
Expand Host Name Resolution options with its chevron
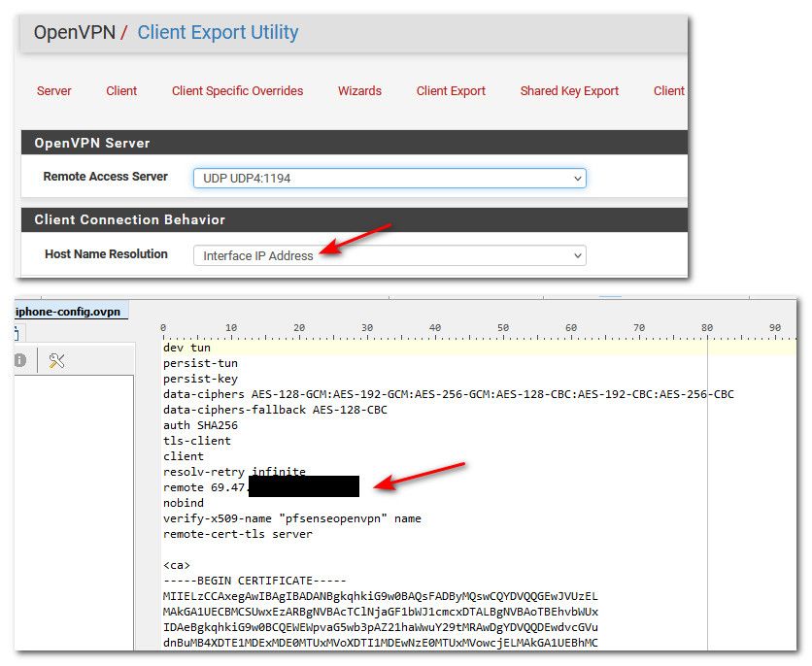(x=579, y=255)
